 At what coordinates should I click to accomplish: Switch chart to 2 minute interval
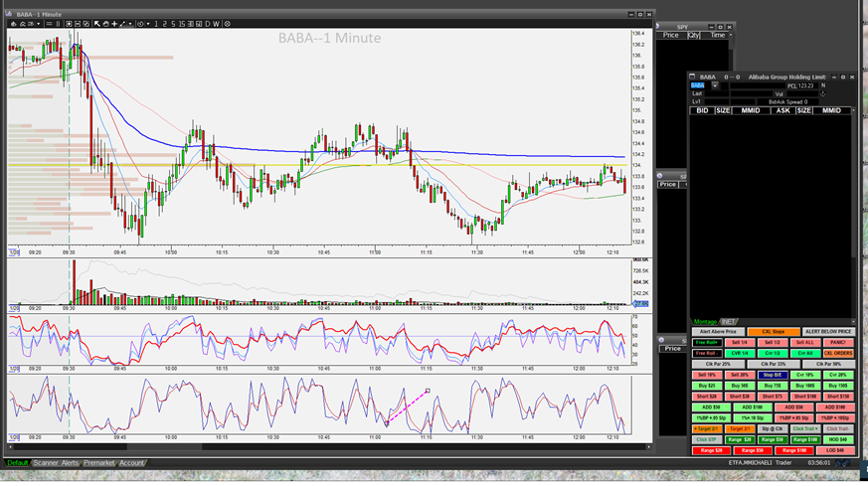pos(164,24)
